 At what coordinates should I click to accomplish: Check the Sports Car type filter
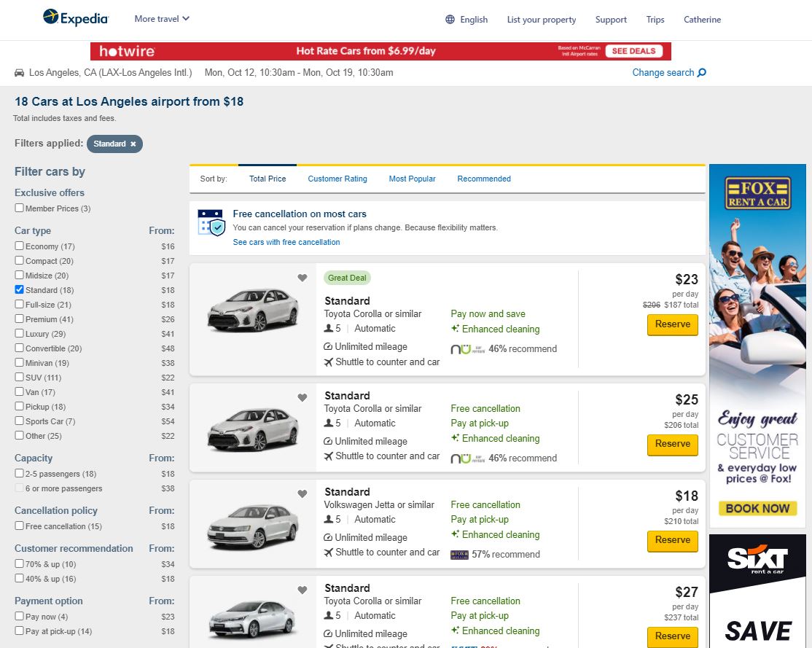(19, 421)
